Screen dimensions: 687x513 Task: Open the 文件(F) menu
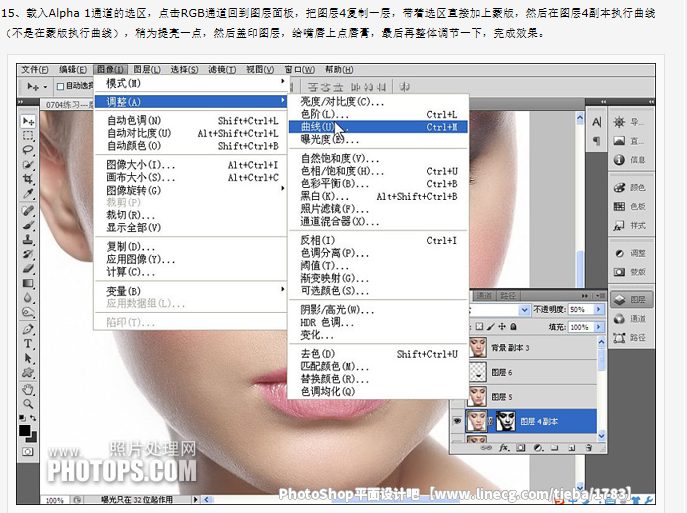coord(35,70)
